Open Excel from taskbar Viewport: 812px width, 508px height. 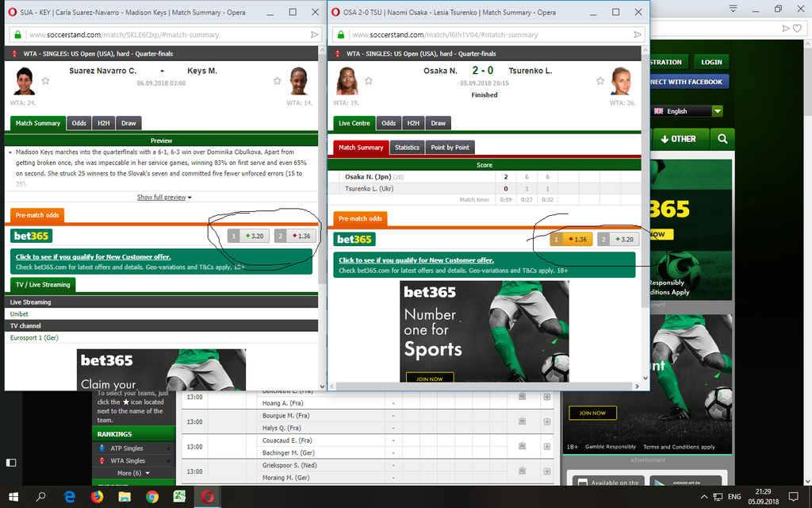(179, 497)
